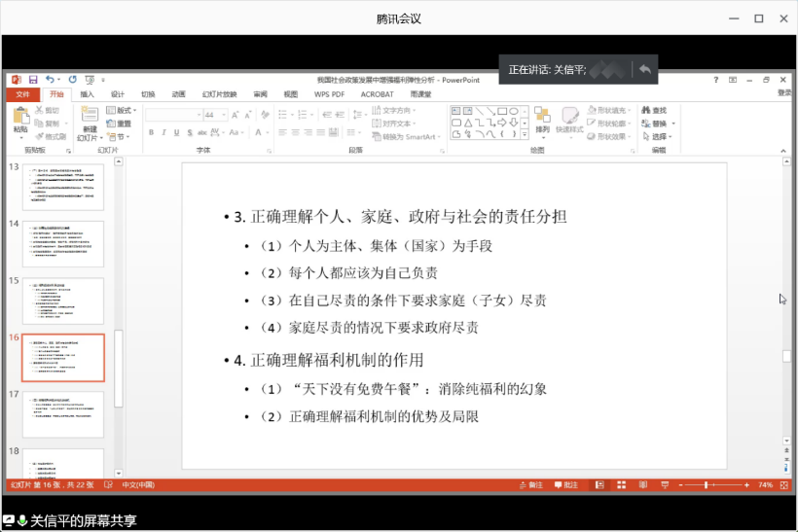
Task: Switch to the Slide Show (幻灯片放映) tab
Action: click(219, 94)
